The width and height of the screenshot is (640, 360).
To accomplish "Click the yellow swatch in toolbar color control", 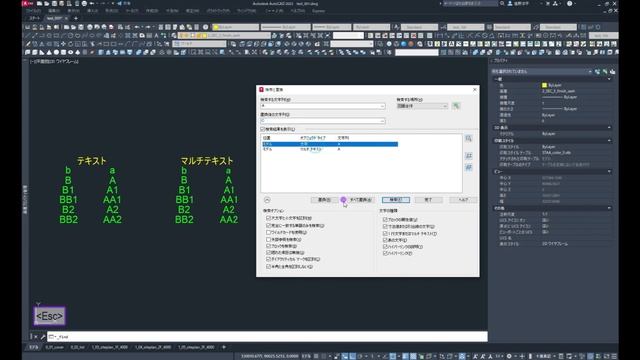I will coord(216,27).
